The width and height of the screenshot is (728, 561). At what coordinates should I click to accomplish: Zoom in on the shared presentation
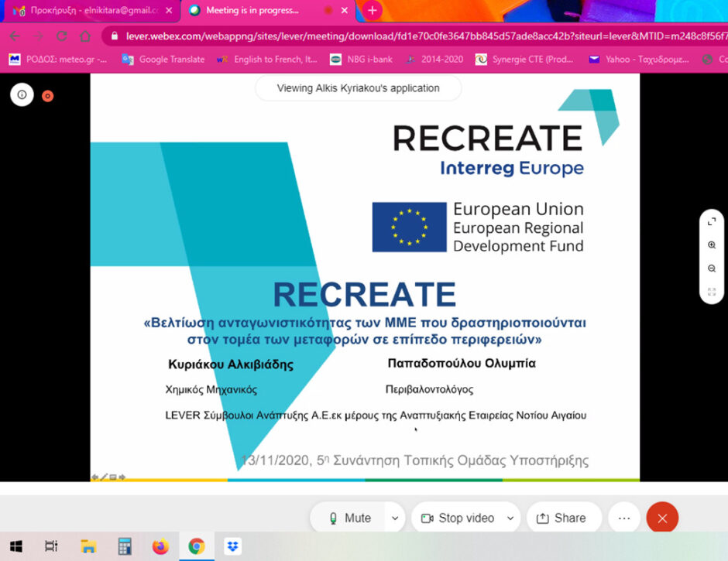(711, 245)
